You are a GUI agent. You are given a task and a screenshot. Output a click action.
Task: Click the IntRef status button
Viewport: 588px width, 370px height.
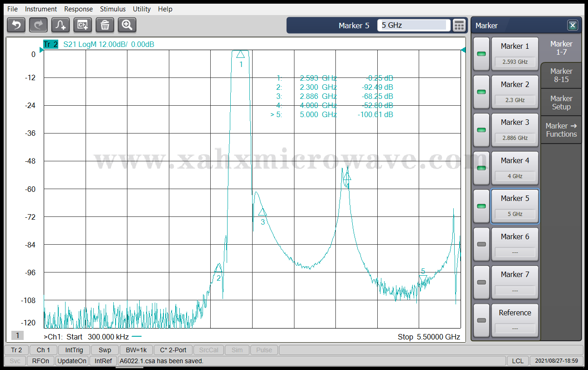click(103, 361)
